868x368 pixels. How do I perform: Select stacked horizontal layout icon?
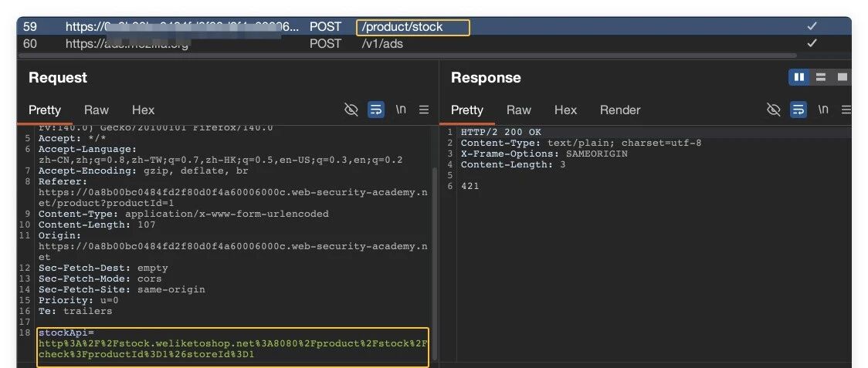[820, 77]
